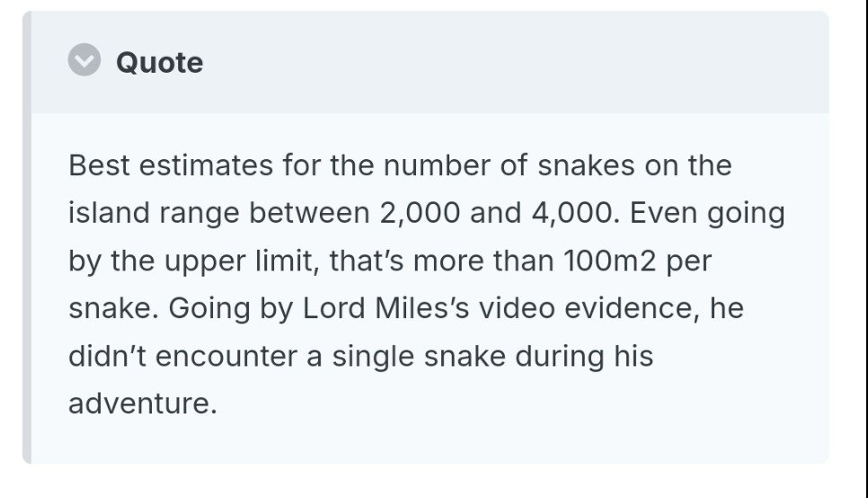Click the word 'island' in second line
The image size is (868, 498).
click(109, 213)
